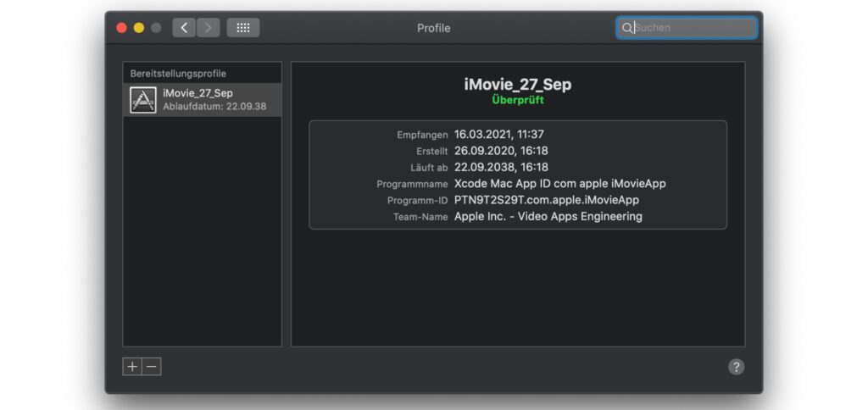
Task: Click the Bereitstellungsprofile list header
Action: tap(178, 74)
